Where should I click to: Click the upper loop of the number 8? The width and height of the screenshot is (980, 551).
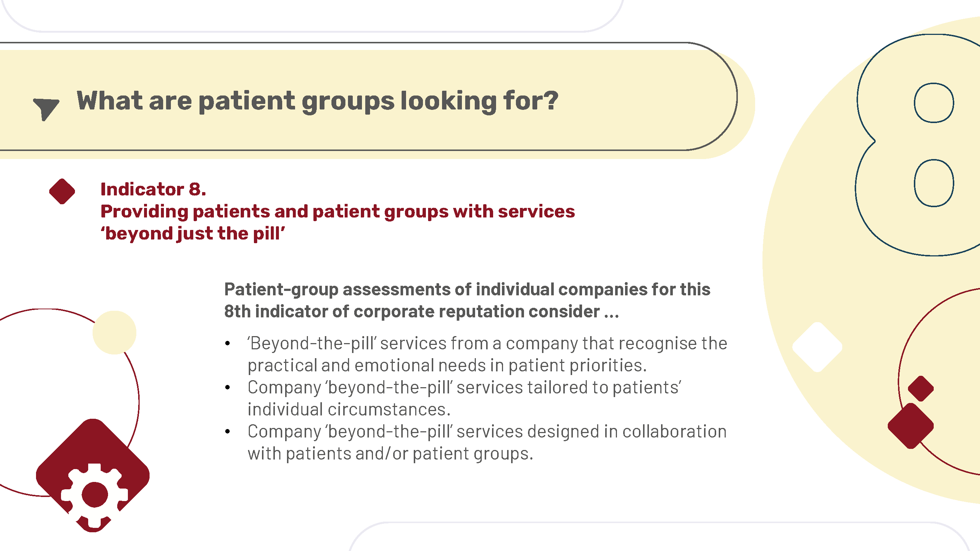click(934, 103)
